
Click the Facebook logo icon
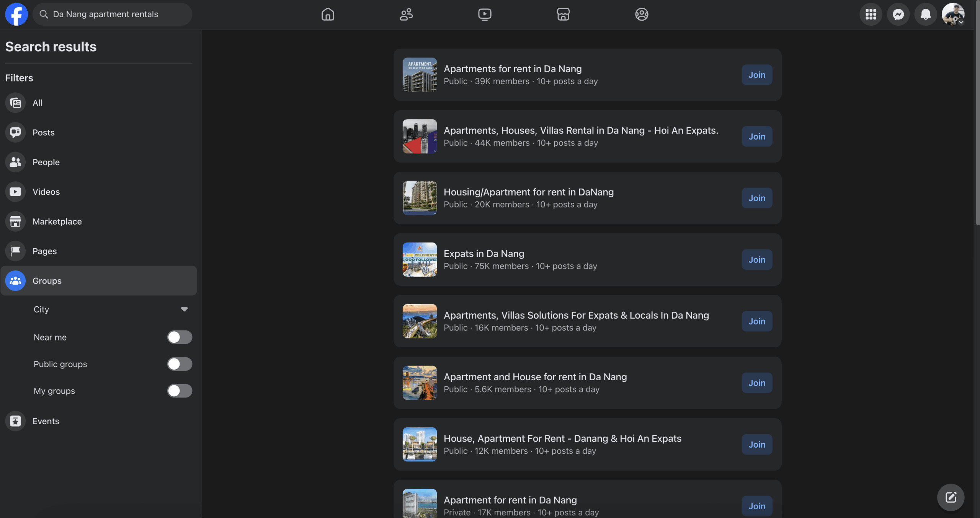coord(16,15)
